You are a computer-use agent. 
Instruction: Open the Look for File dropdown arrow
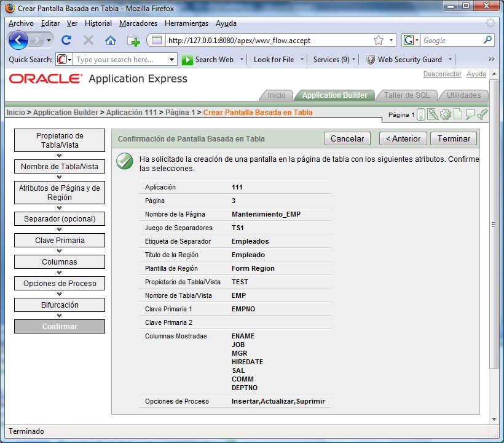302,60
